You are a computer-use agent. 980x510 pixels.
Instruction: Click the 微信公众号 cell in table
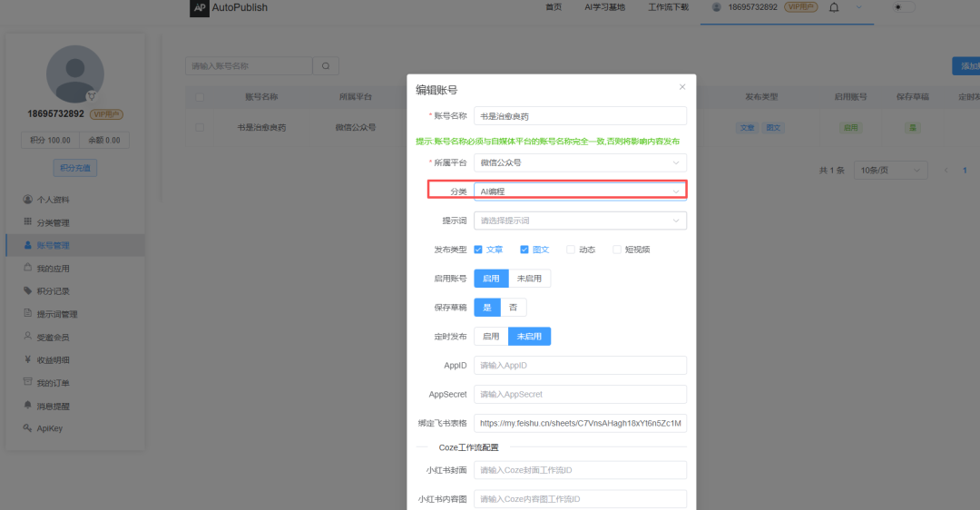tap(356, 127)
